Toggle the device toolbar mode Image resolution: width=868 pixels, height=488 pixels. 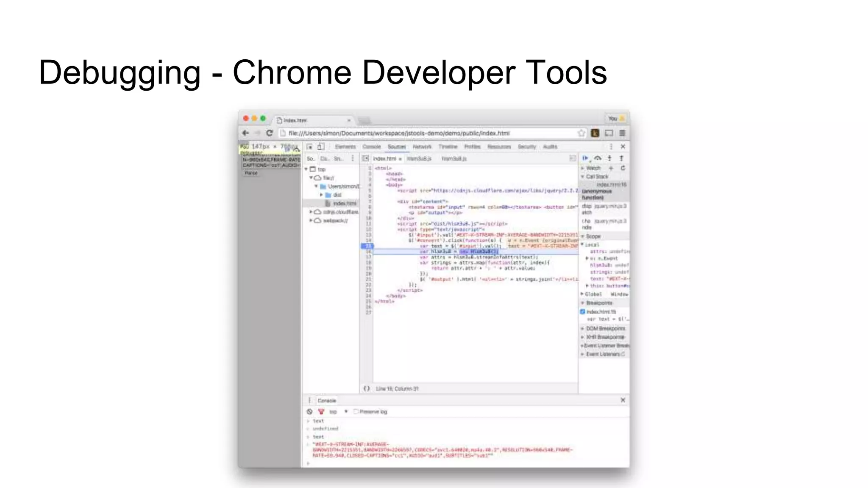point(321,147)
